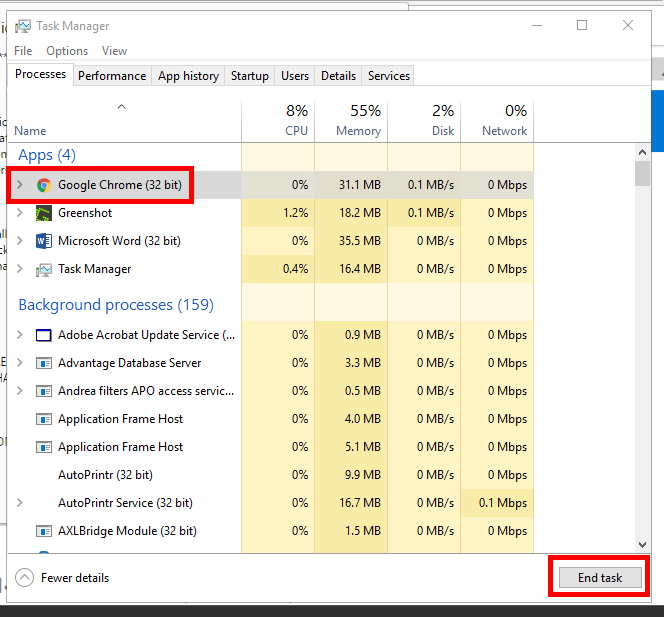Click Task Manager's 0.4% CPU value
This screenshot has height=617, width=664.
(296, 268)
